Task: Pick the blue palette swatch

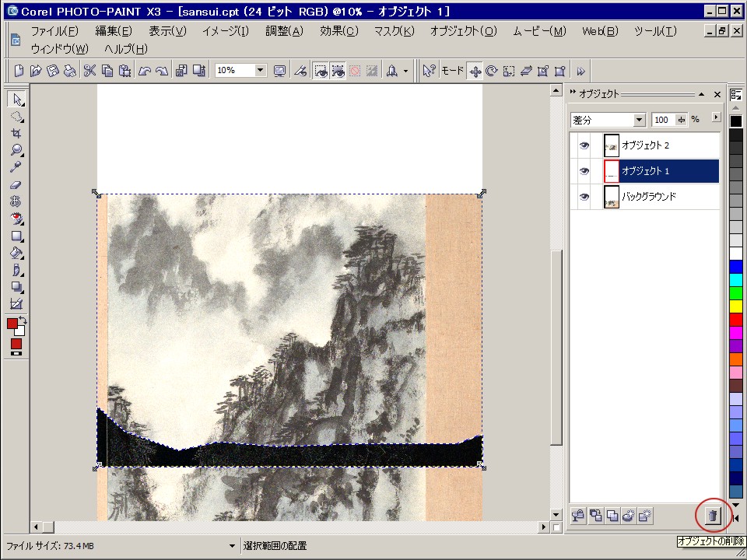Action: pos(736,267)
